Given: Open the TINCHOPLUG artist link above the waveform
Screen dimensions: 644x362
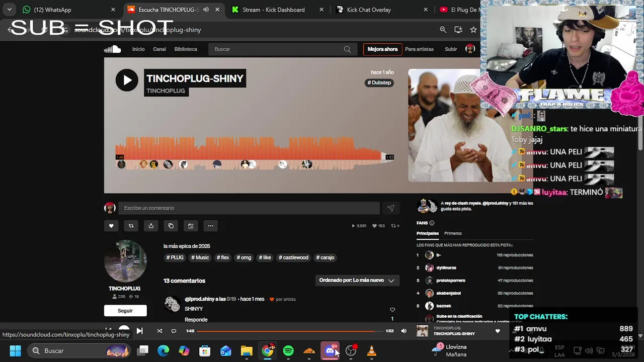Looking at the screenshot, I should click(166, 91).
